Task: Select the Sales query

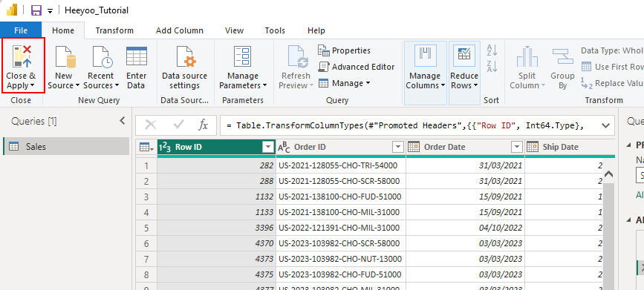Action: click(66, 146)
